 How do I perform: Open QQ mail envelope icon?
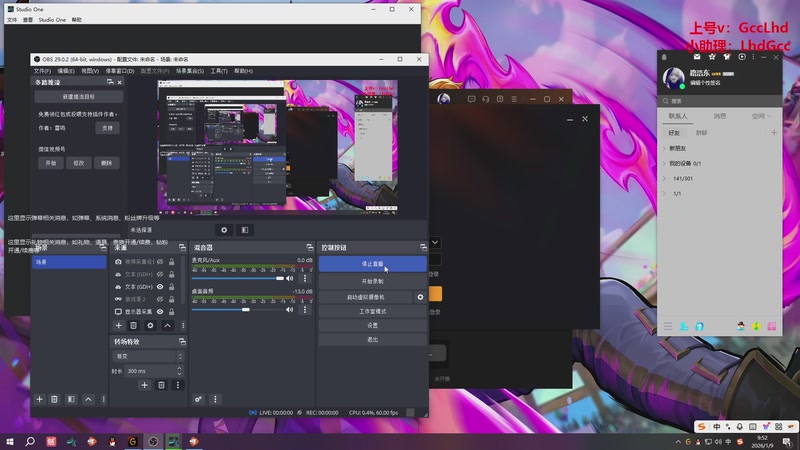click(697, 57)
